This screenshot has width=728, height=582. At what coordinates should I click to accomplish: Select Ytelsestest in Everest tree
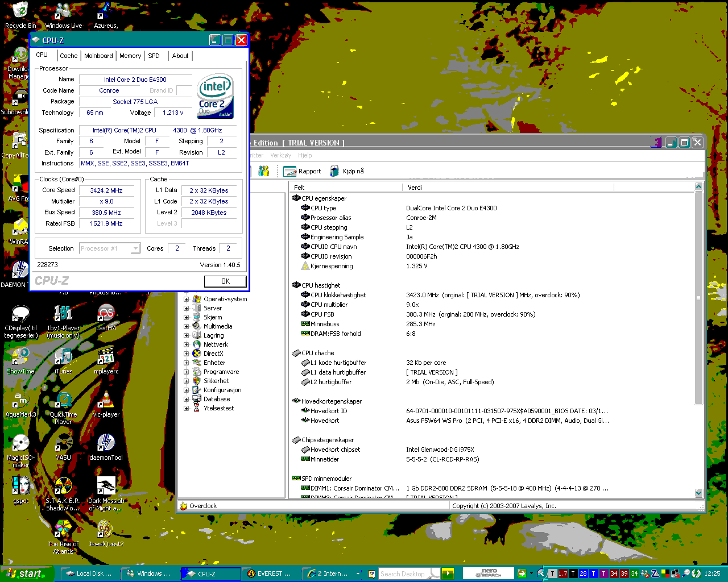click(219, 408)
